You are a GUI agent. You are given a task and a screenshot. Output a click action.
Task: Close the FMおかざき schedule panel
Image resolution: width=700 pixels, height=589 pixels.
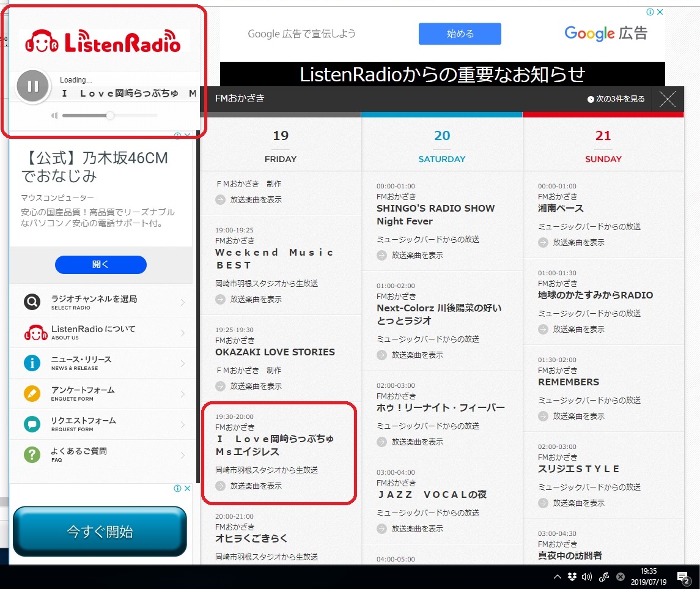pos(668,98)
